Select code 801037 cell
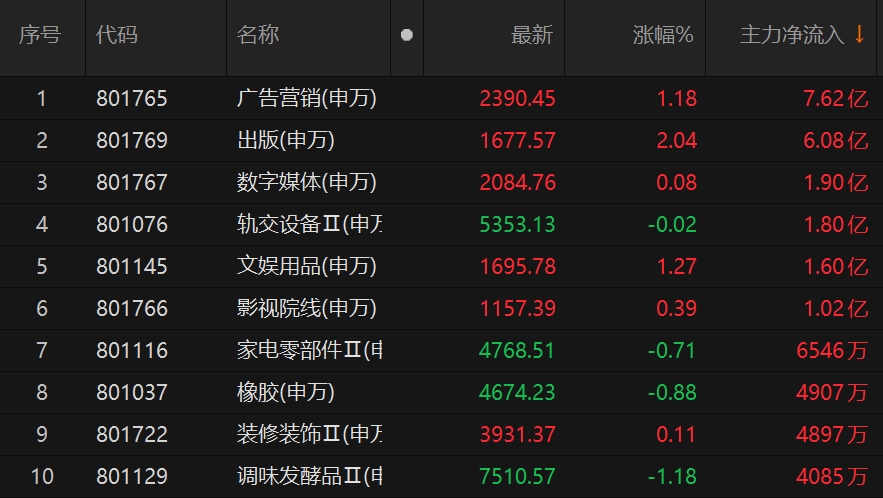 point(132,393)
